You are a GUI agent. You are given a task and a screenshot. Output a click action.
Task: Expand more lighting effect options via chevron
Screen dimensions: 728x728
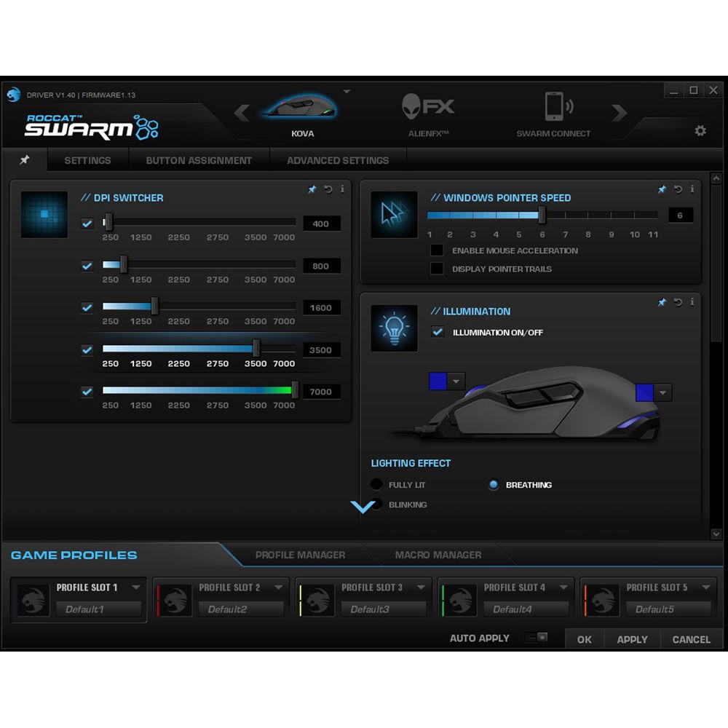pyautogui.click(x=363, y=507)
